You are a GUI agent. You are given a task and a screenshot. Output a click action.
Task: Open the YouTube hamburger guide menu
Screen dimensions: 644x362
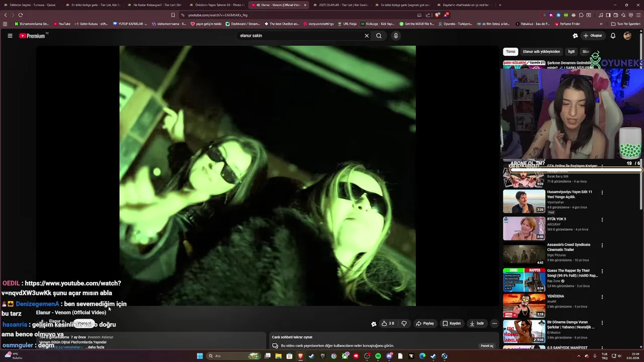(10, 36)
